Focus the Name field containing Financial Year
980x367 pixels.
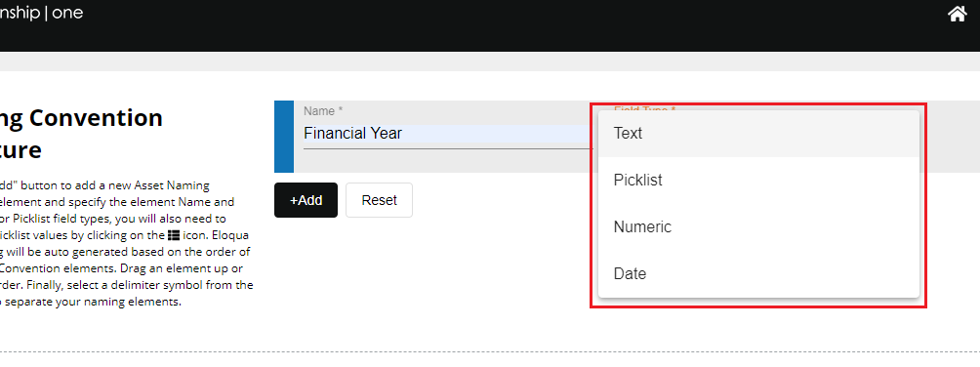[447, 133]
